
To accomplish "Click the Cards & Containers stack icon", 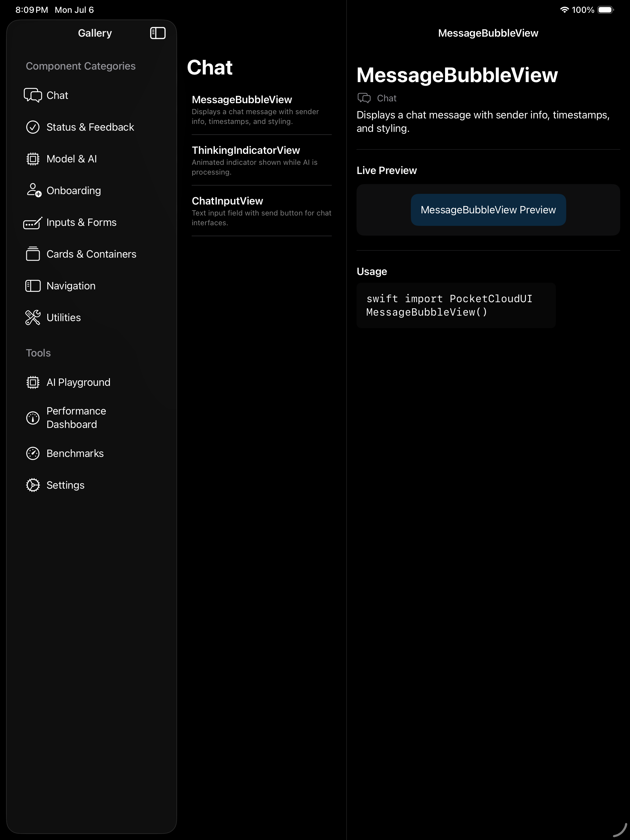I will point(33,254).
